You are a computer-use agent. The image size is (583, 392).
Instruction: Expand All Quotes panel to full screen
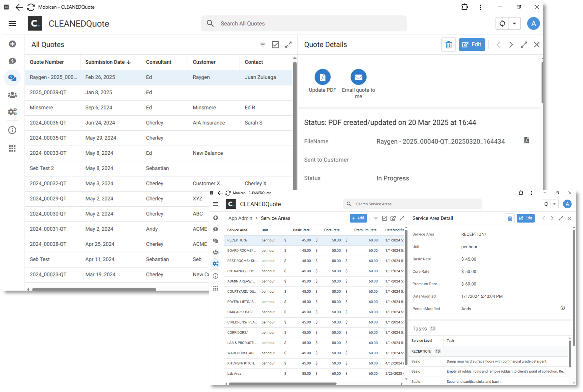pos(288,45)
